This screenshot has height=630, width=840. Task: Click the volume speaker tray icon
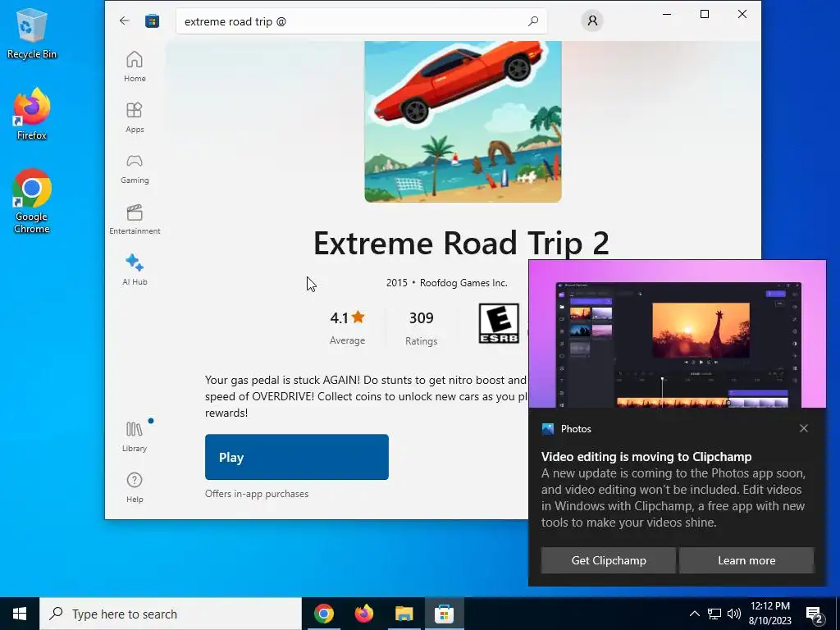pos(734,614)
